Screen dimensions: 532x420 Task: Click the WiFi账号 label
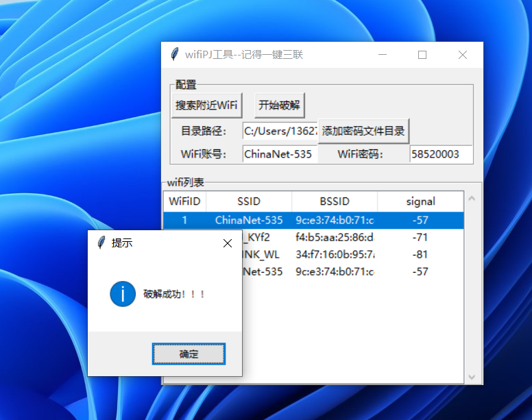[x=203, y=154]
